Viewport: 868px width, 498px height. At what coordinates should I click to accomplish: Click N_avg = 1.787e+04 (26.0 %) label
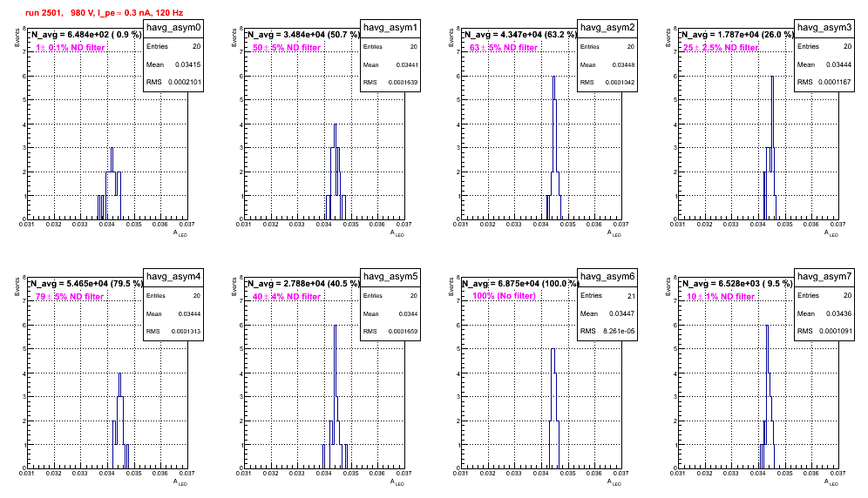pyautogui.click(x=737, y=34)
